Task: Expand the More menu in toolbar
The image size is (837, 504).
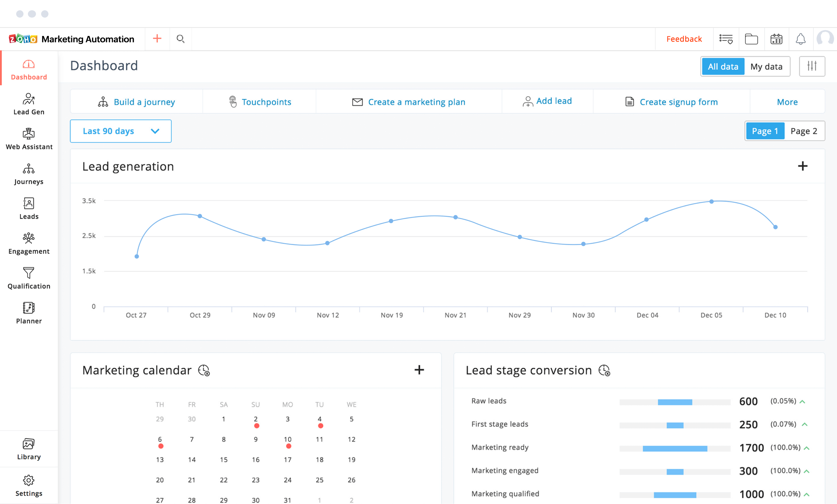Action: (x=787, y=102)
